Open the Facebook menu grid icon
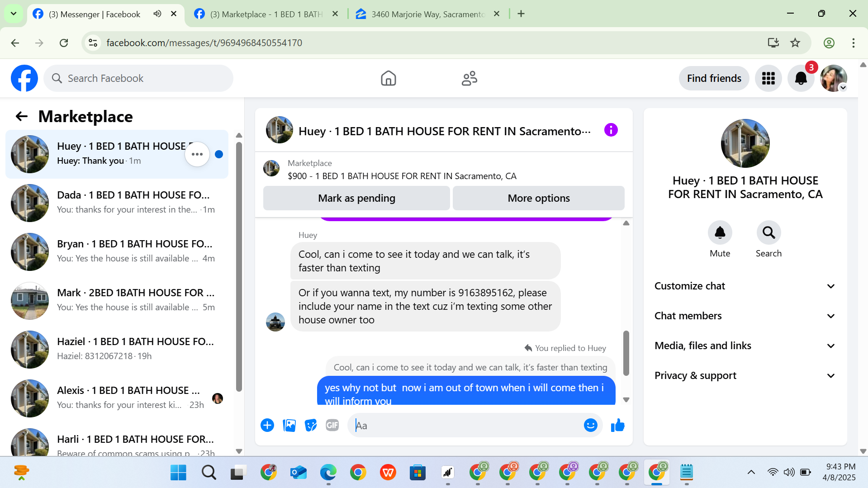 (768, 78)
